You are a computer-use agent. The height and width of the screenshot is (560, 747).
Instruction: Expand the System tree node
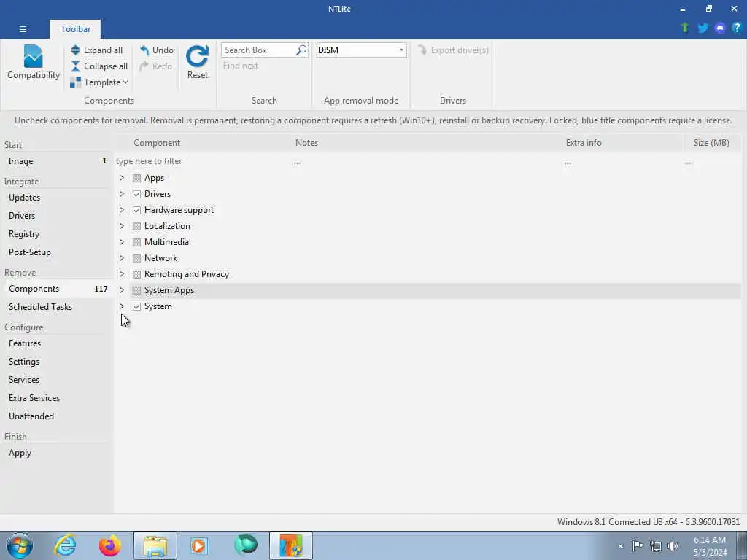(122, 306)
